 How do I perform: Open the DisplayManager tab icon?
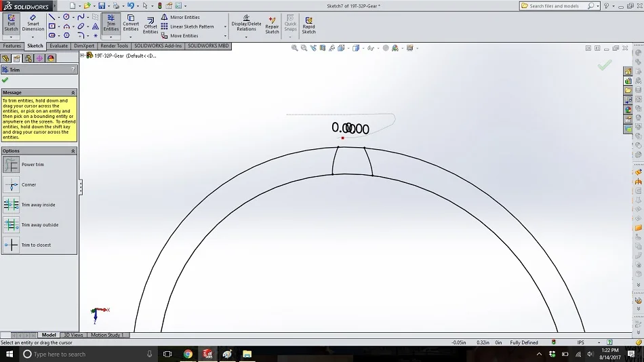pyautogui.click(x=51, y=58)
